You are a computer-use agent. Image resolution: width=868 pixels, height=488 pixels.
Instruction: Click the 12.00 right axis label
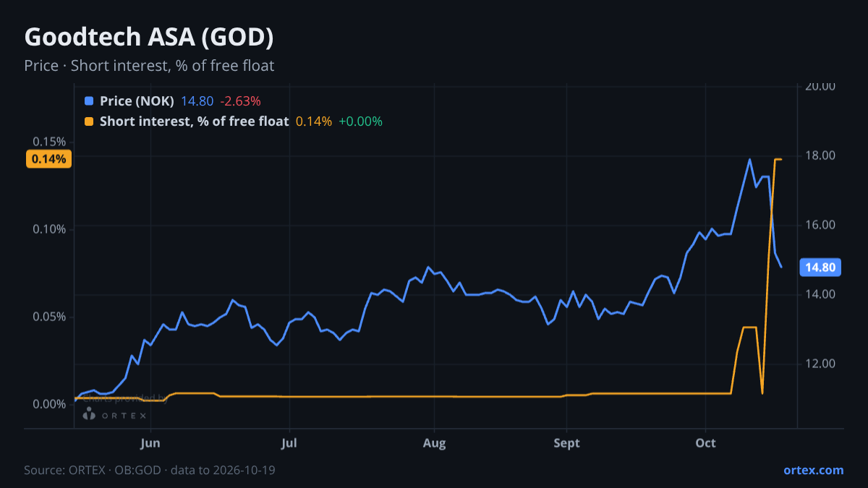[821, 364]
